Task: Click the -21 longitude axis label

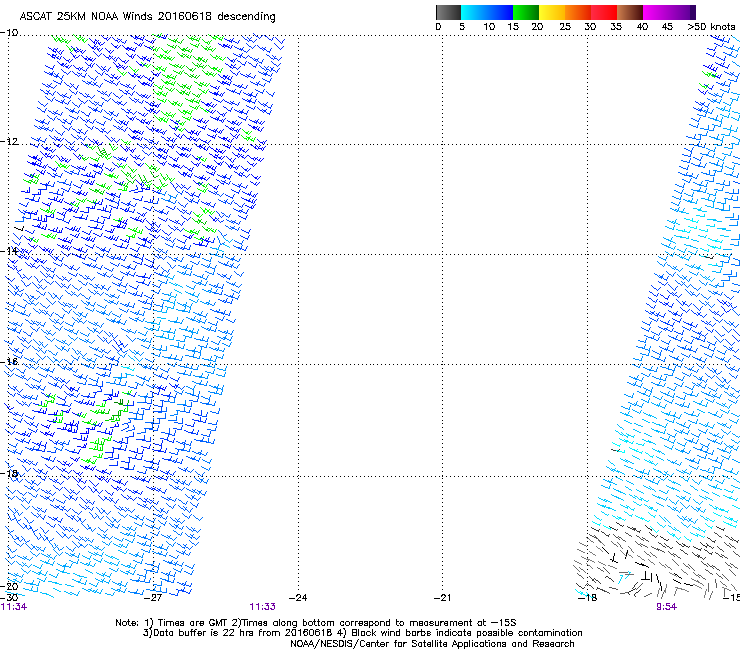Action: pos(443,598)
